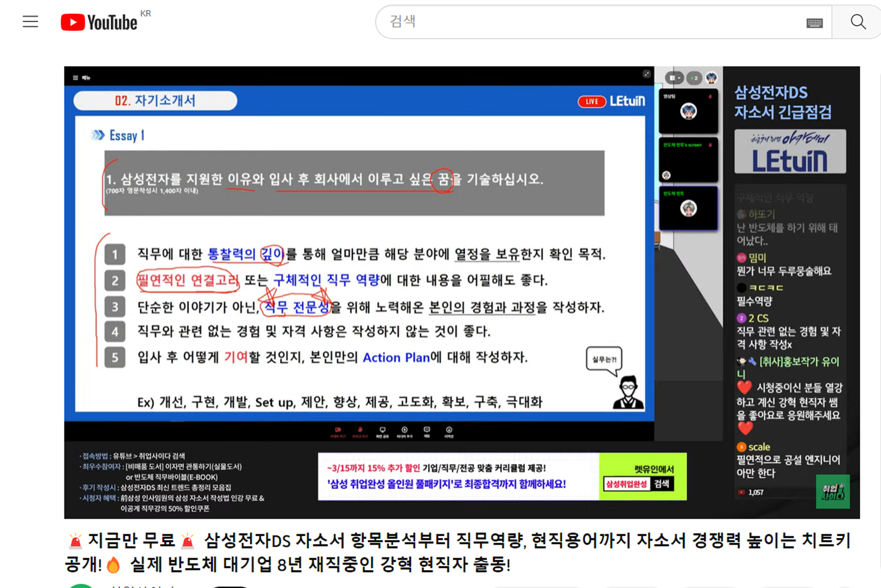Click the camera on/off icon in video toolbar
The width and height of the screenshot is (881, 588).
pyautogui.click(x=338, y=431)
